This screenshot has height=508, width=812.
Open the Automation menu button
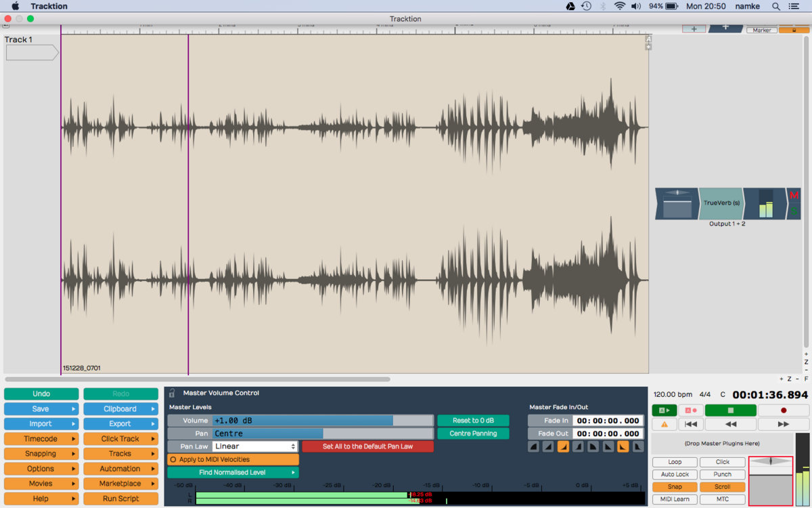tap(120, 469)
